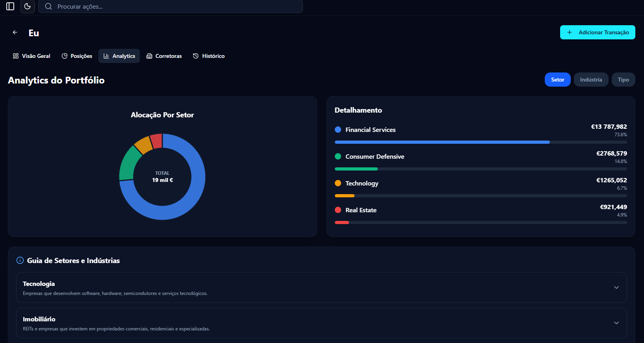This screenshot has height=343, width=644.
Task: Switch grouping to Indústria
Action: (x=591, y=80)
